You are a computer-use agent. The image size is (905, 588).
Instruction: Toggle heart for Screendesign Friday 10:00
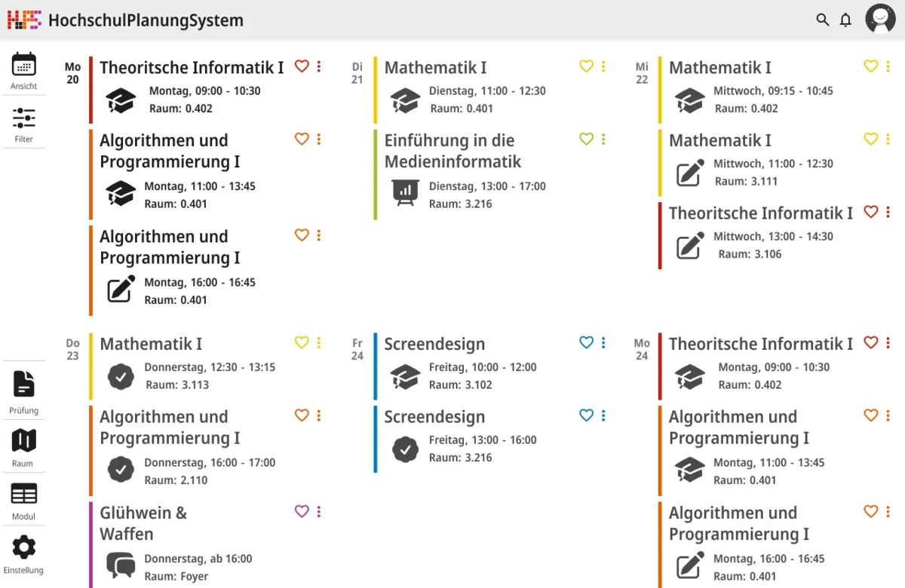[587, 343]
